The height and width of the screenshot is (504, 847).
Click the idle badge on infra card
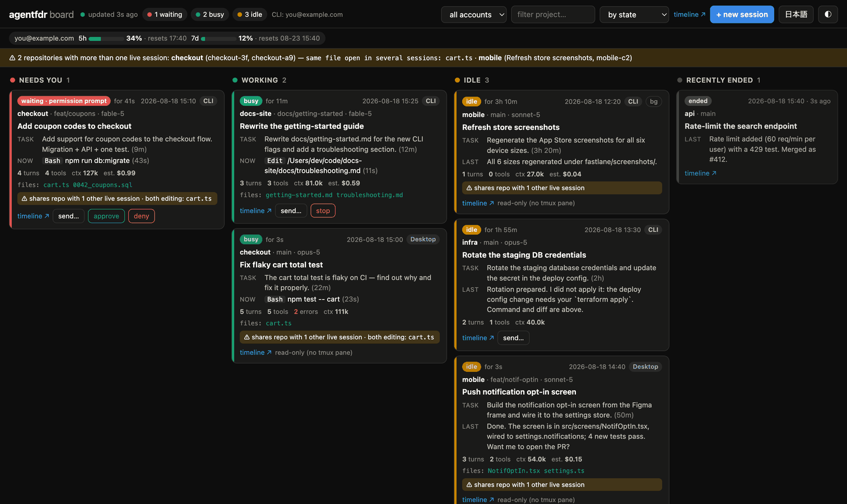coord(472,230)
